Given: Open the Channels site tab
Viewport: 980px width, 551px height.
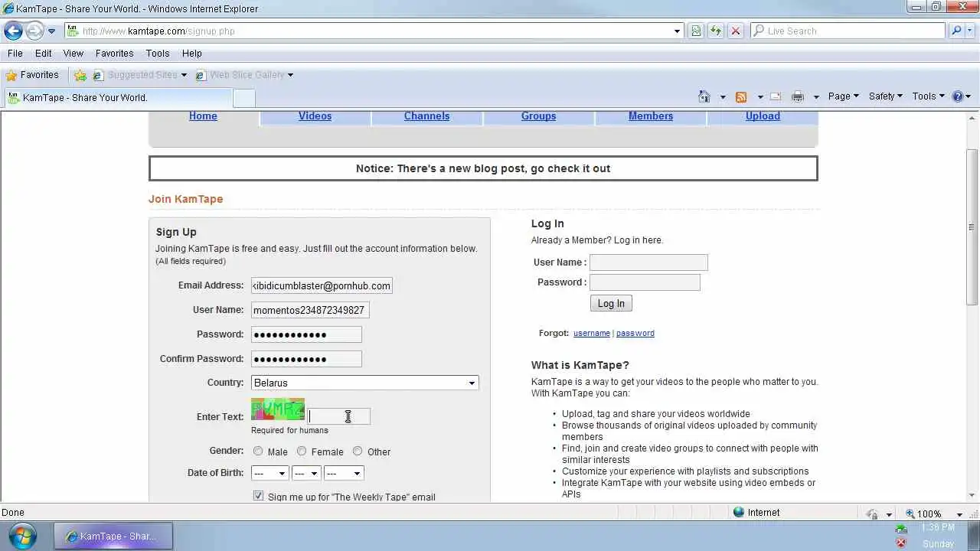Looking at the screenshot, I should coord(426,116).
